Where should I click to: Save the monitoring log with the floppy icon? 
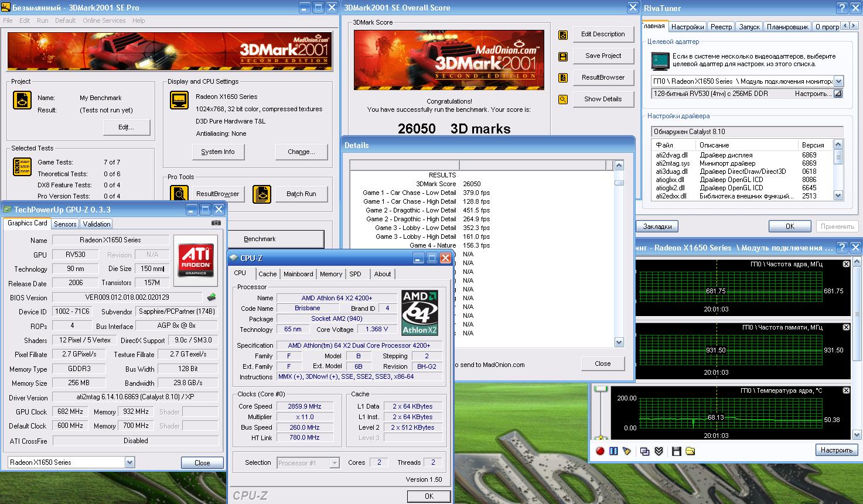pyautogui.click(x=676, y=451)
